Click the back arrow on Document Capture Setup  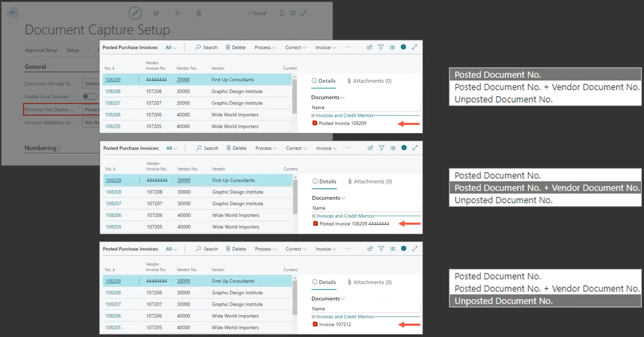(13, 13)
